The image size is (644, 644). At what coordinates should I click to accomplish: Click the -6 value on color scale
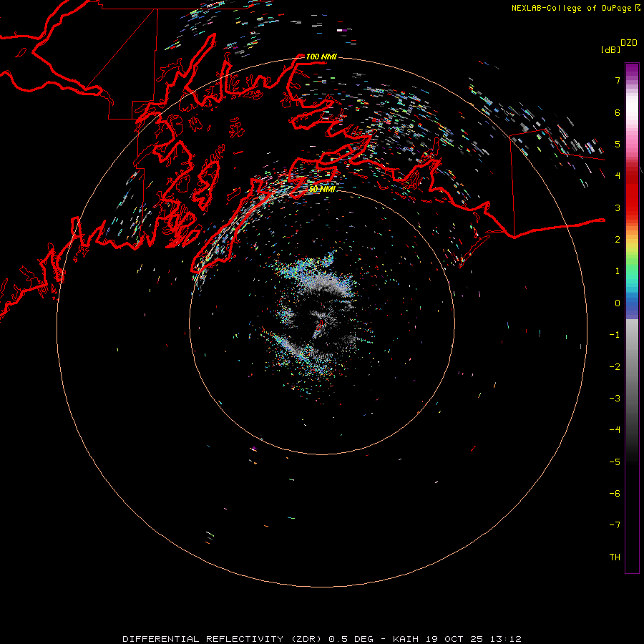click(x=615, y=494)
